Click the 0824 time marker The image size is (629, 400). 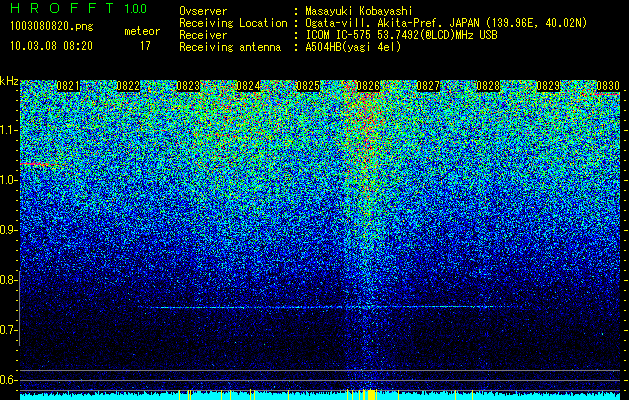[248, 86]
